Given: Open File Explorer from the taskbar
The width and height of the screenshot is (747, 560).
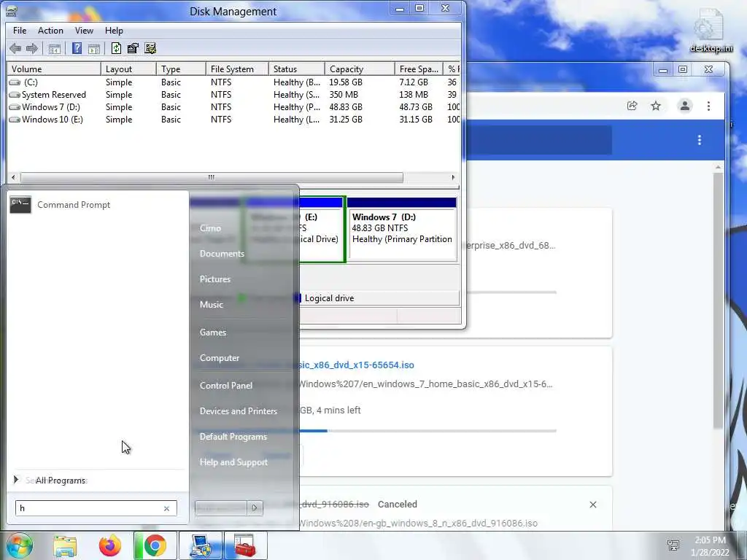Looking at the screenshot, I should point(65,545).
